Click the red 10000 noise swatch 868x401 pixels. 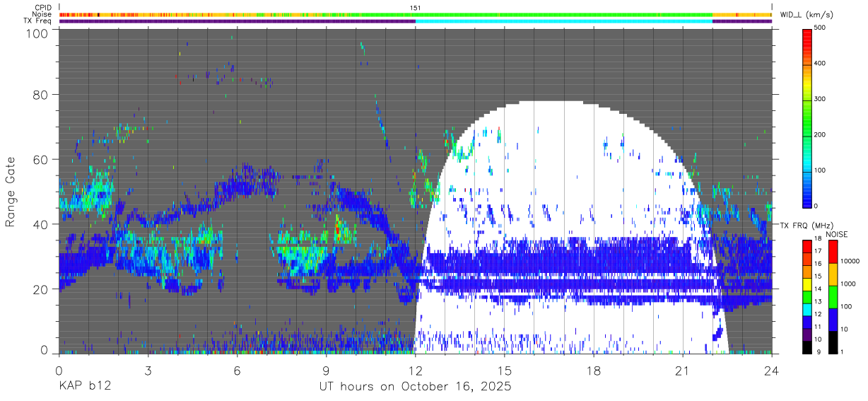point(834,251)
